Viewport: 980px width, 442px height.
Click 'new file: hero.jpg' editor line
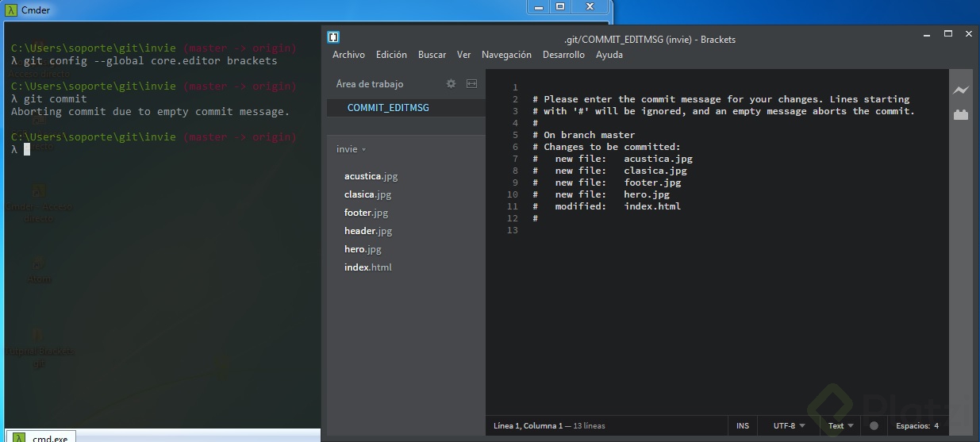[601, 194]
